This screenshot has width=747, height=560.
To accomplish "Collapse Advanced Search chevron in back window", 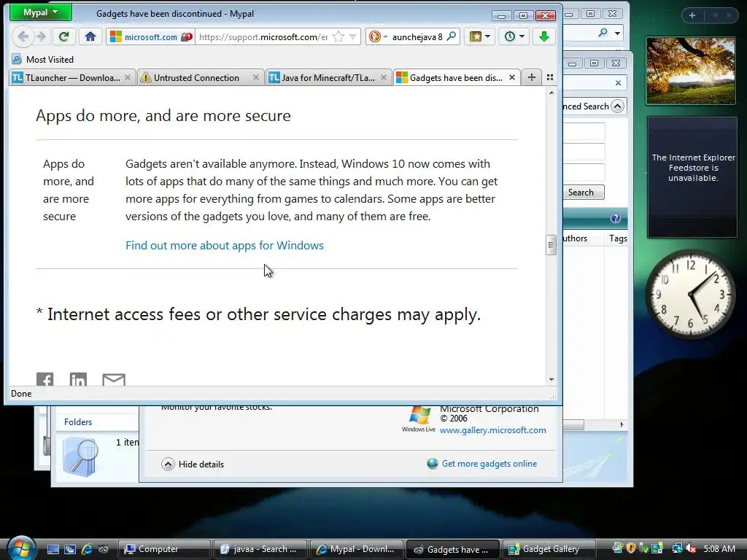I will 617,106.
